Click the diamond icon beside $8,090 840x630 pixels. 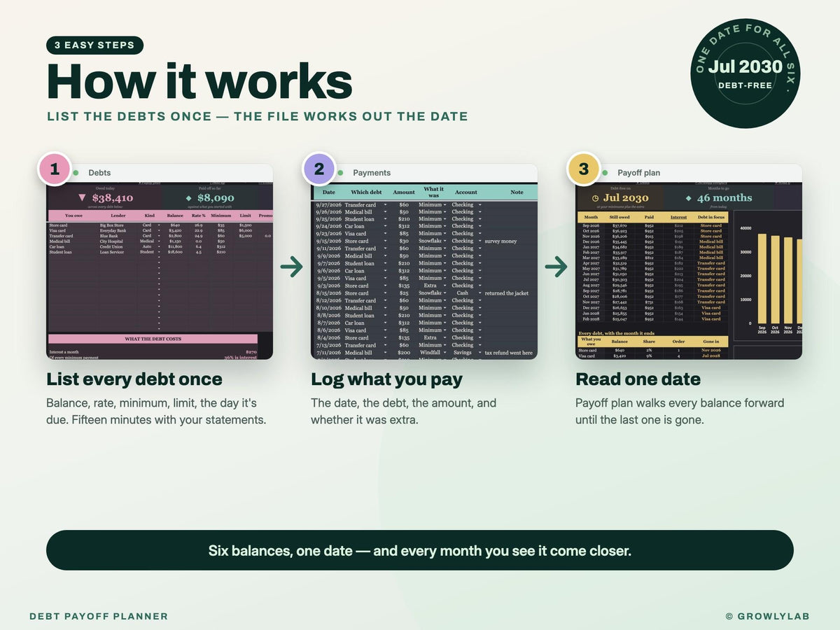coord(188,198)
